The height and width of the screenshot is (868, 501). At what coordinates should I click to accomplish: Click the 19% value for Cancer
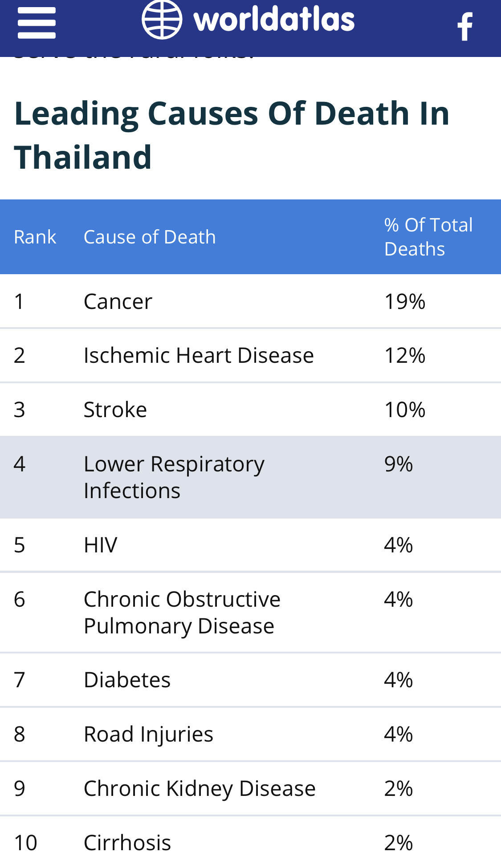(405, 302)
